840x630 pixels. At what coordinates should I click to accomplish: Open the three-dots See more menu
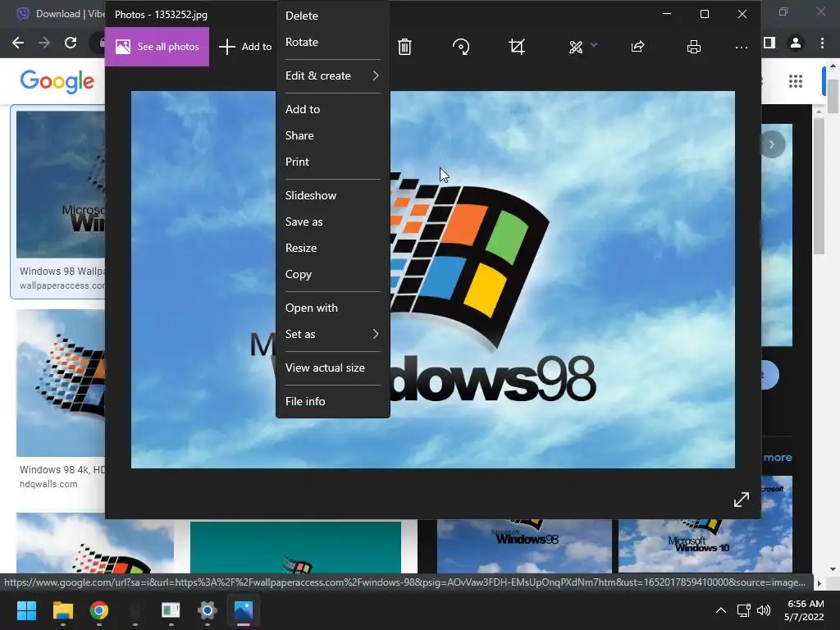(742, 47)
